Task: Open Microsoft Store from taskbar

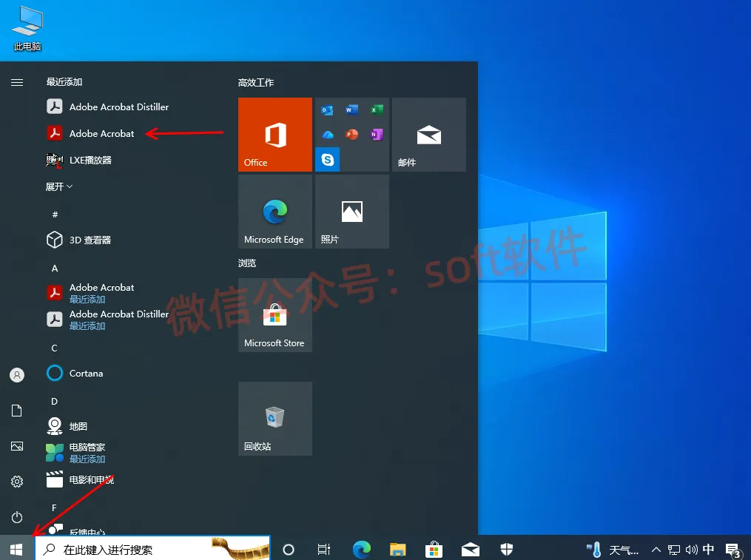Action: coord(434,550)
